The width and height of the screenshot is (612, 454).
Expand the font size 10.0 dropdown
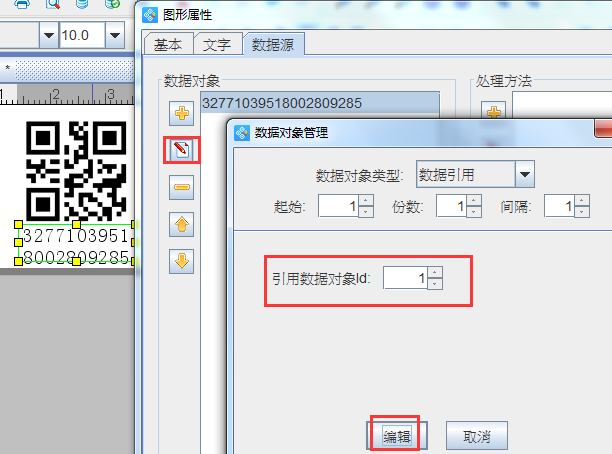(x=116, y=37)
